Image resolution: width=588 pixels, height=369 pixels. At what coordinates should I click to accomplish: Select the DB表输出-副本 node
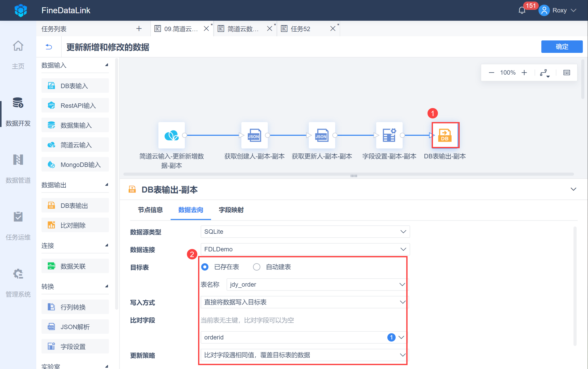point(445,135)
